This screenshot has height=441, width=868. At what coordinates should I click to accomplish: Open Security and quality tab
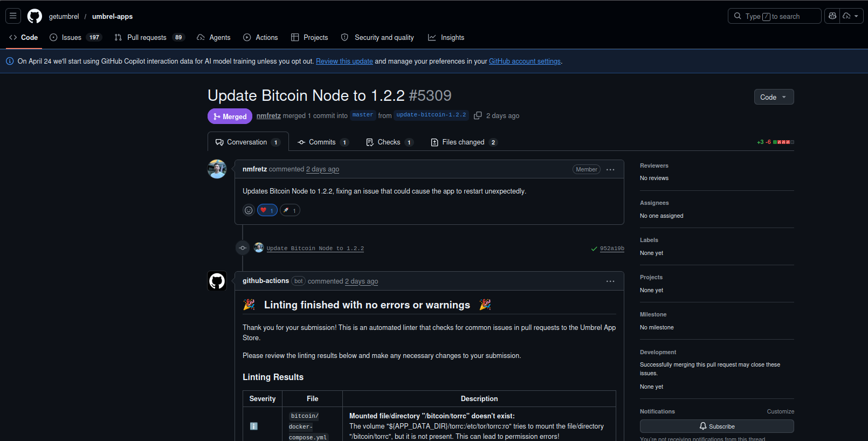tap(377, 37)
